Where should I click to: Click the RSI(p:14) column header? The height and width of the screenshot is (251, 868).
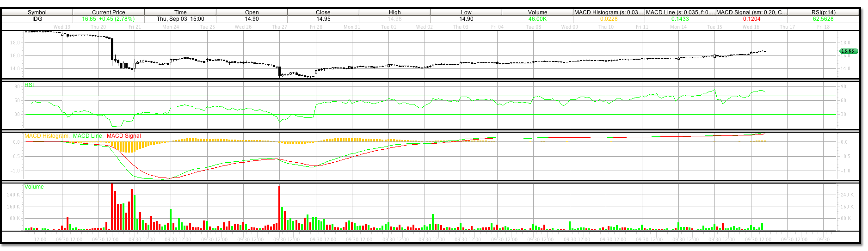(823, 12)
